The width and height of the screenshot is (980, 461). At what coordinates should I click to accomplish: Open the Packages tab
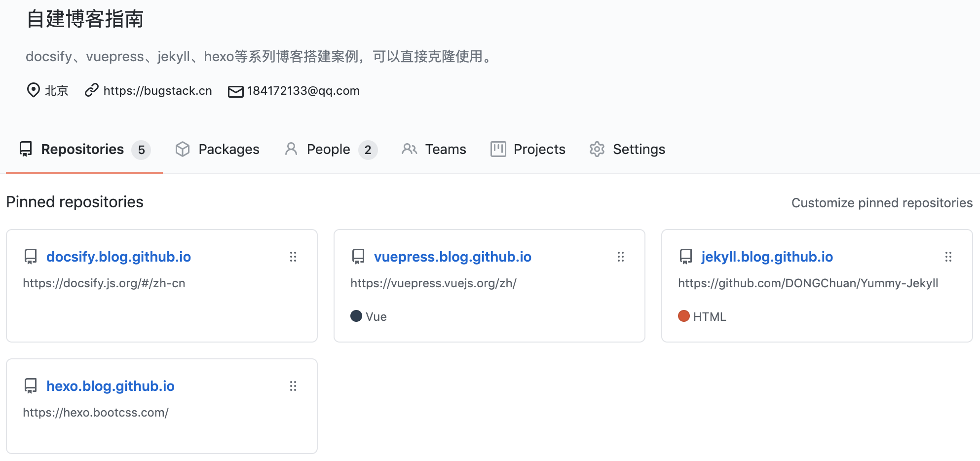click(x=217, y=149)
